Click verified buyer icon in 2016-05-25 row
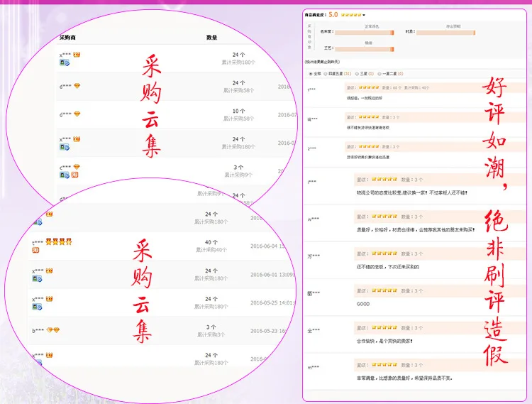532x404 pixels. point(37,307)
